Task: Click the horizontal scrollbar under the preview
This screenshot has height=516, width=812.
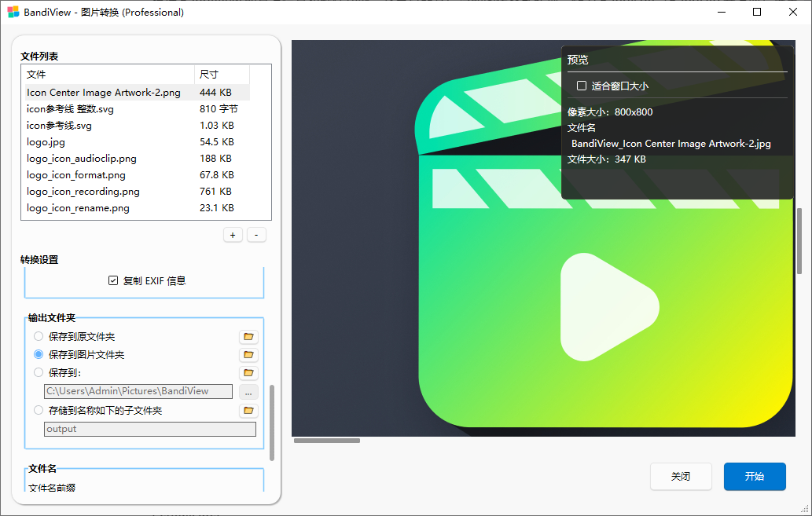Action: [327, 441]
